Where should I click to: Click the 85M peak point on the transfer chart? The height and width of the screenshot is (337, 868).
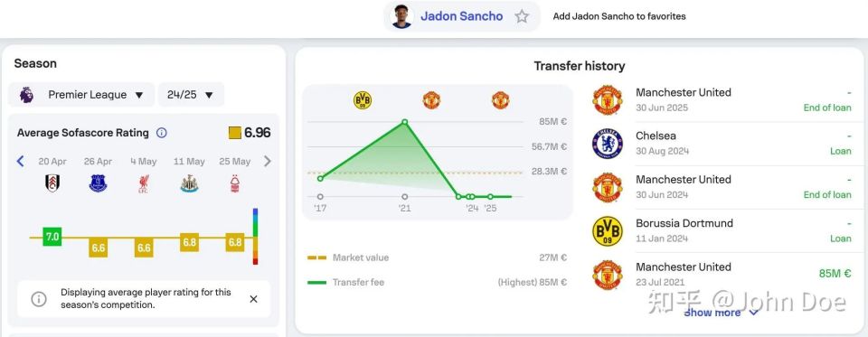point(405,122)
